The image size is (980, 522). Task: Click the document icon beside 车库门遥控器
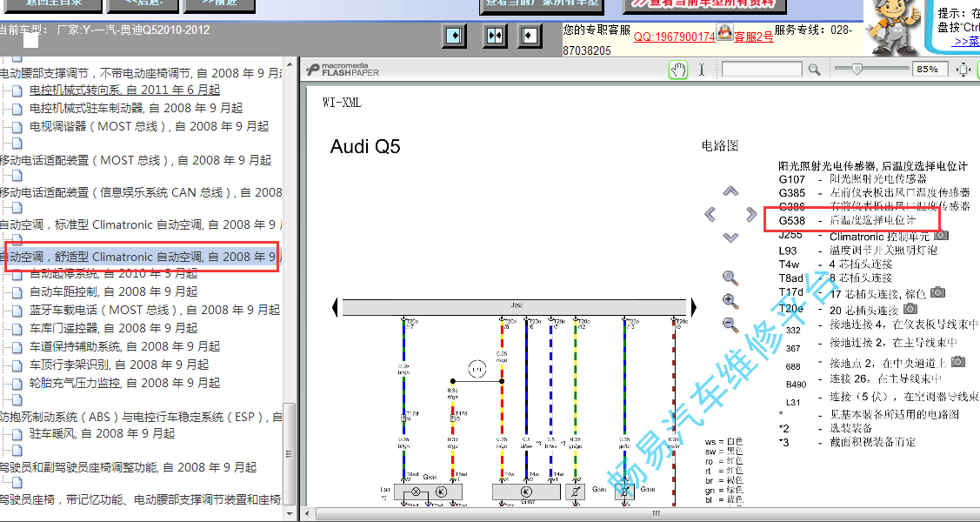point(17,330)
